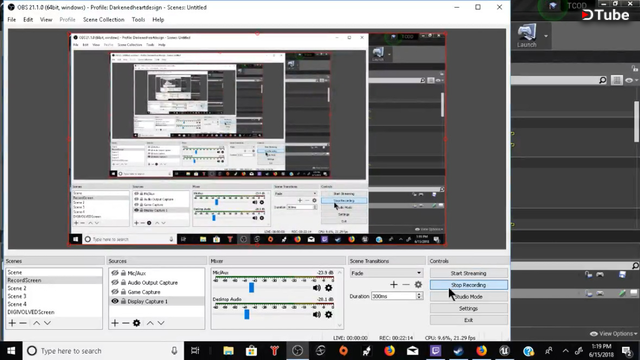
Task: Expand the Fade transition dropdown
Action: coord(386,273)
